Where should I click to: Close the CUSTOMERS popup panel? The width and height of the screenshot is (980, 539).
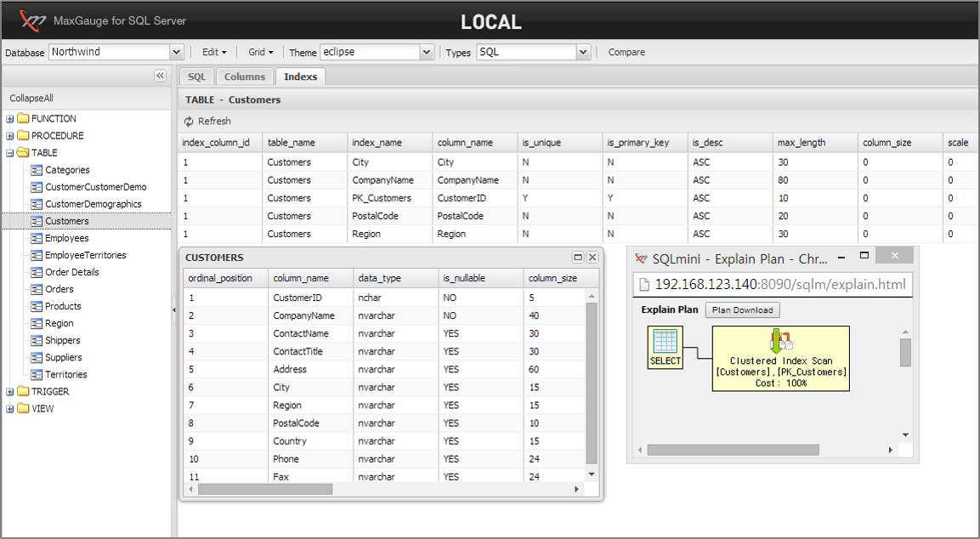click(x=592, y=257)
